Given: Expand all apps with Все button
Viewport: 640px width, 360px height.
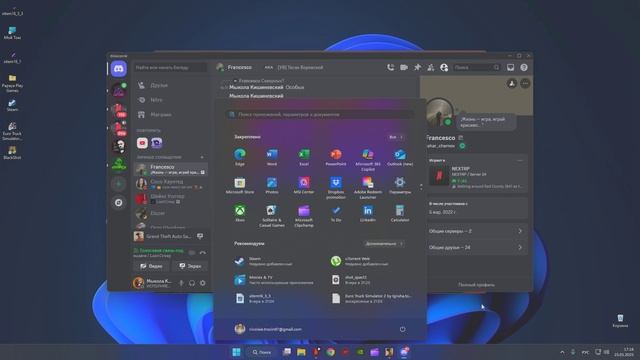Looking at the screenshot, I should (396, 137).
